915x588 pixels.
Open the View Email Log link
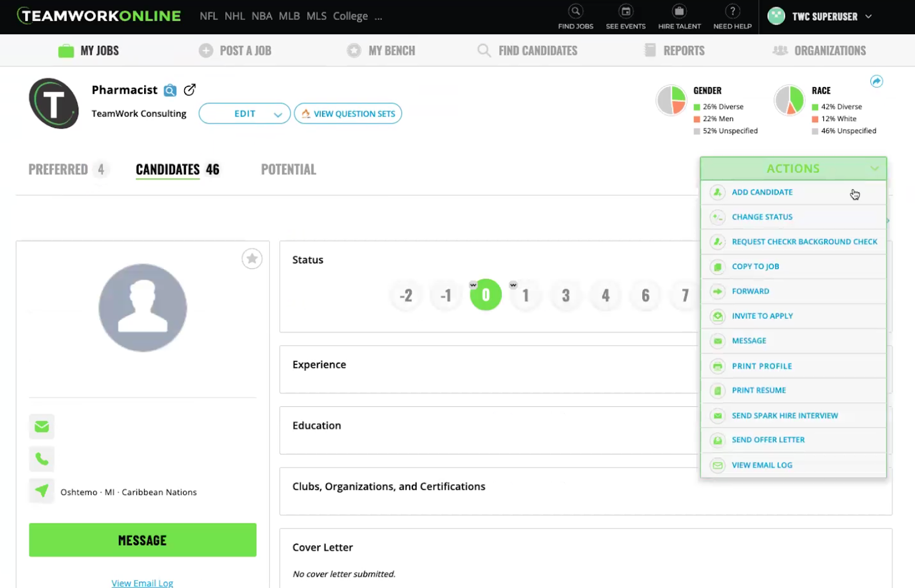click(142, 583)
